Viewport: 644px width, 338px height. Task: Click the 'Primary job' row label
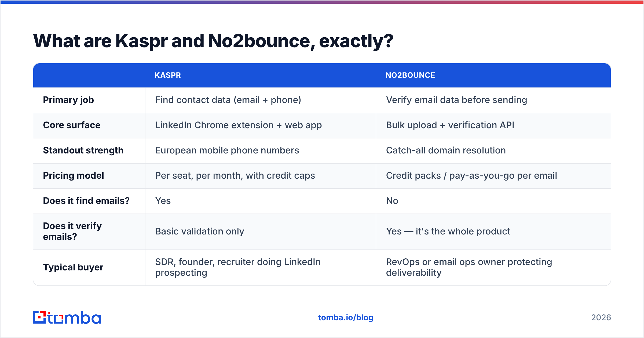coord(68,100)
